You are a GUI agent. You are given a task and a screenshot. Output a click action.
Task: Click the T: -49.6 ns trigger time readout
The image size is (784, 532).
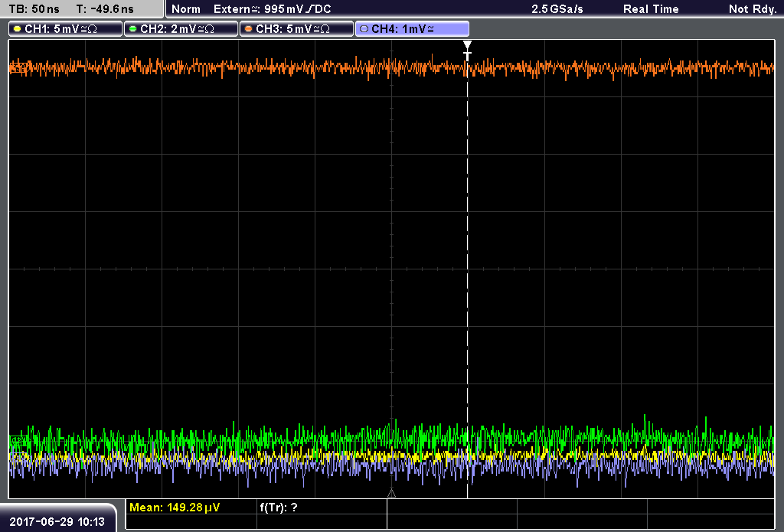click(105, 9)
